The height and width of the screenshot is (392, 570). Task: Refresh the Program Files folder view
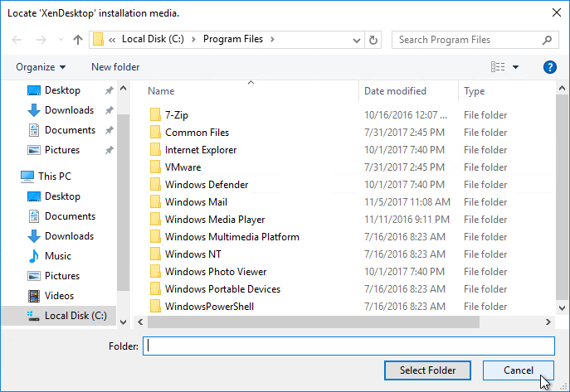click(x=373, y=40)
